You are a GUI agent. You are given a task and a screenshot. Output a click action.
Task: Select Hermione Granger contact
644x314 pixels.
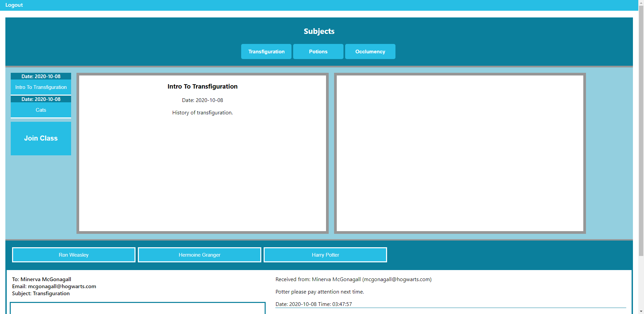tap(200, 255)
